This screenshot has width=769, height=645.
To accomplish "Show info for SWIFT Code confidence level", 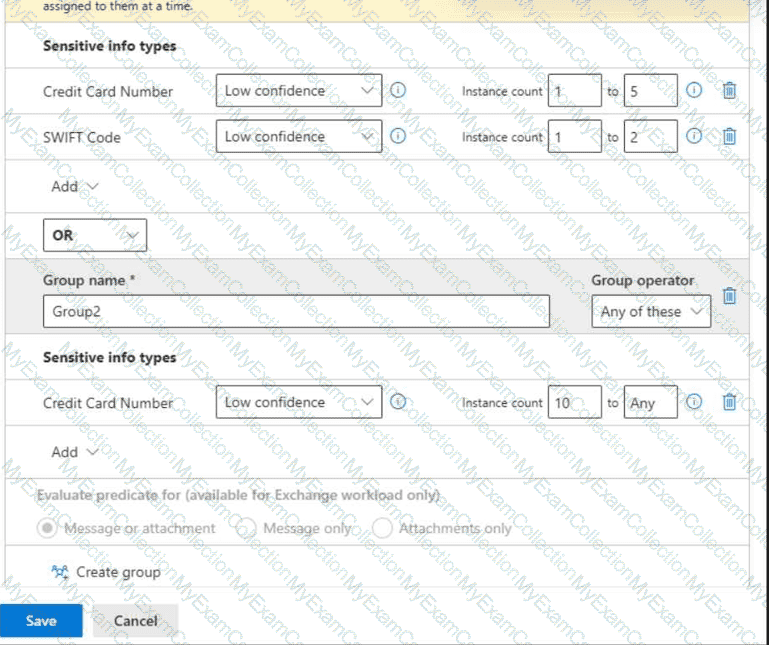I will click(398, 137).
